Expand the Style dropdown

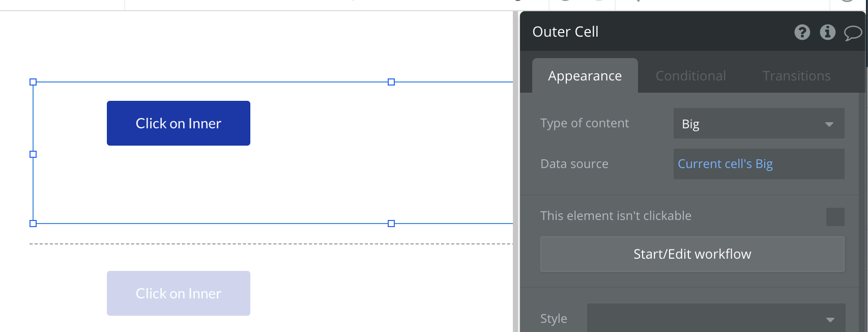click(716, 319)
